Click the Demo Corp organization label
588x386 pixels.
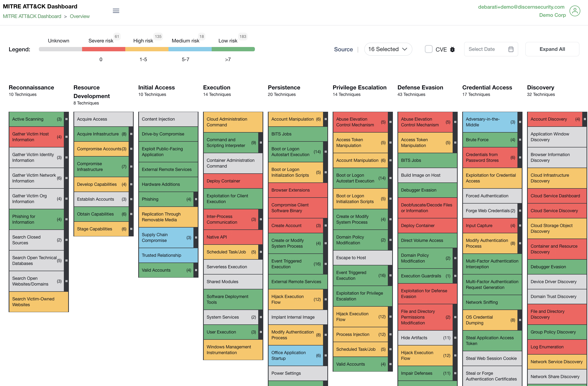pos(552,15)
